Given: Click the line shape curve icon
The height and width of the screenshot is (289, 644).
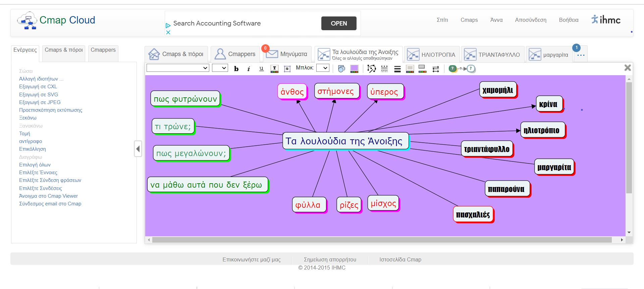Looking at the screenshot, I should click(x=371, y=69).
